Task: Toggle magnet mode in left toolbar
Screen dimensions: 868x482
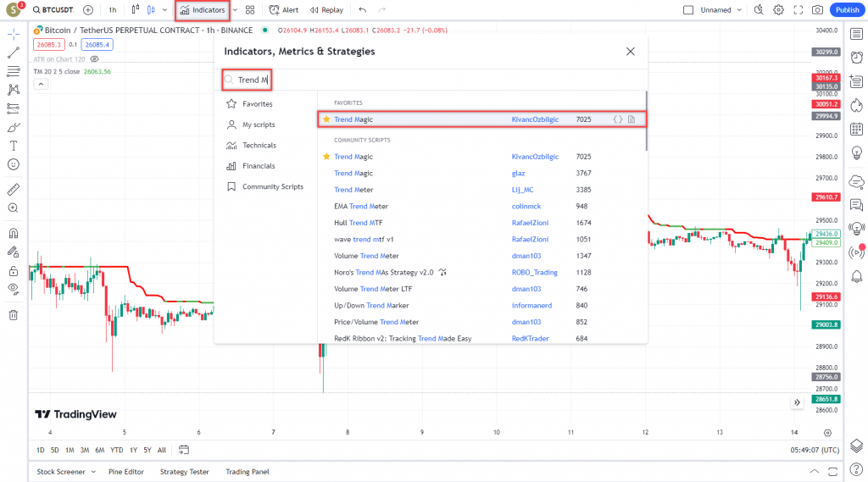Action: [x=14, y=234]
